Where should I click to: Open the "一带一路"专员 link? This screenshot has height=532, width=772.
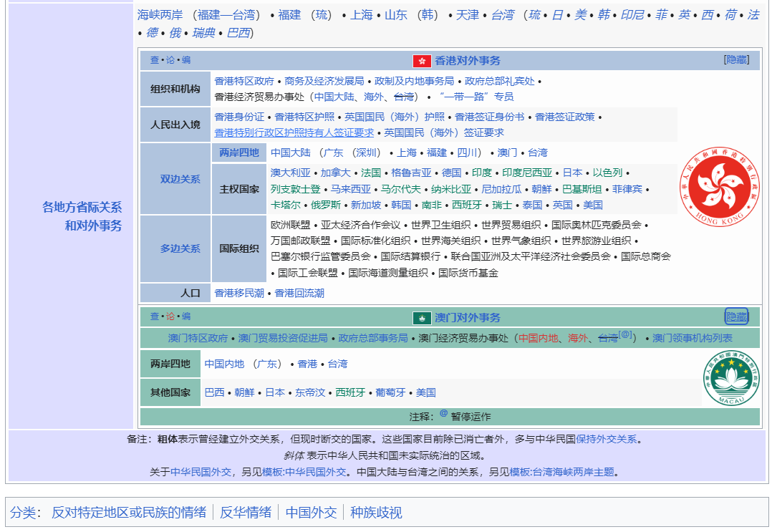pyautogui.click(x=476, y=97)
